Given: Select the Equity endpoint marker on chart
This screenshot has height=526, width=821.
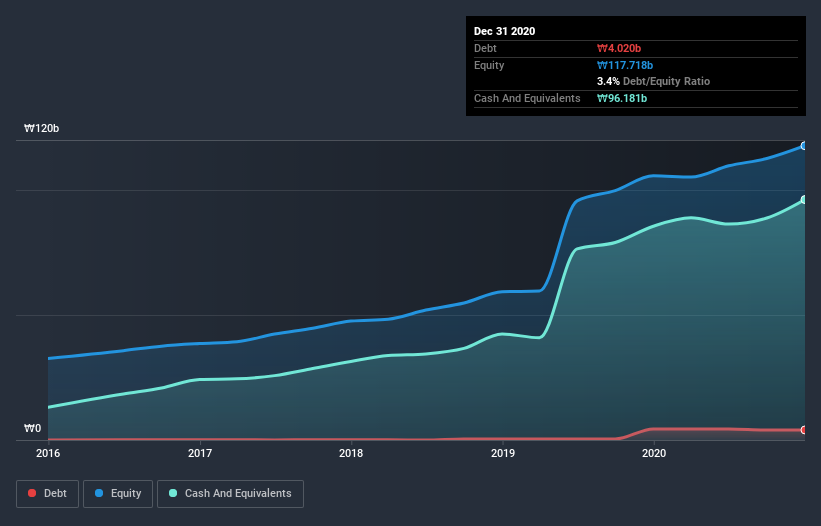Looking at the screenshot, I should (x=804, y=146).
